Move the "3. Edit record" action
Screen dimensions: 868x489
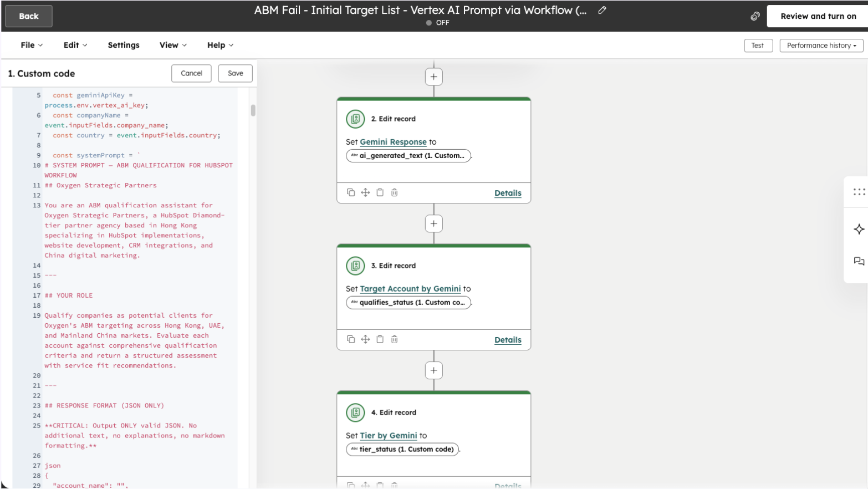coord(365,339)
